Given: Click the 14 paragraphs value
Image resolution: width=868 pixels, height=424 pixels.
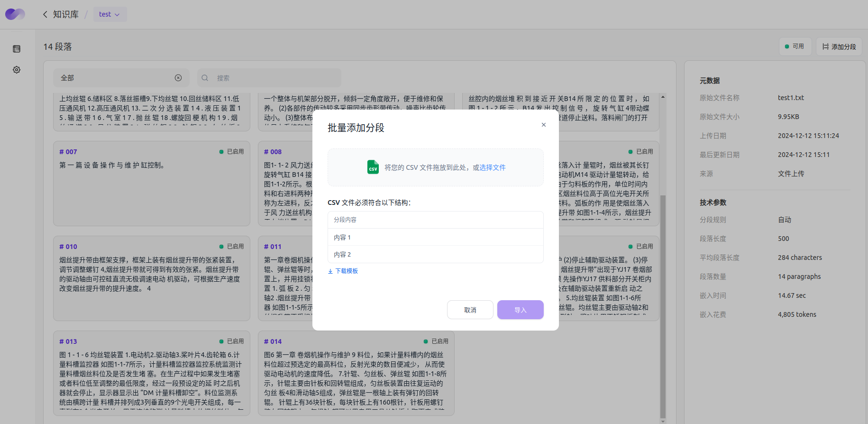Looking at the screenshot, I should click(x=799, y=277).
